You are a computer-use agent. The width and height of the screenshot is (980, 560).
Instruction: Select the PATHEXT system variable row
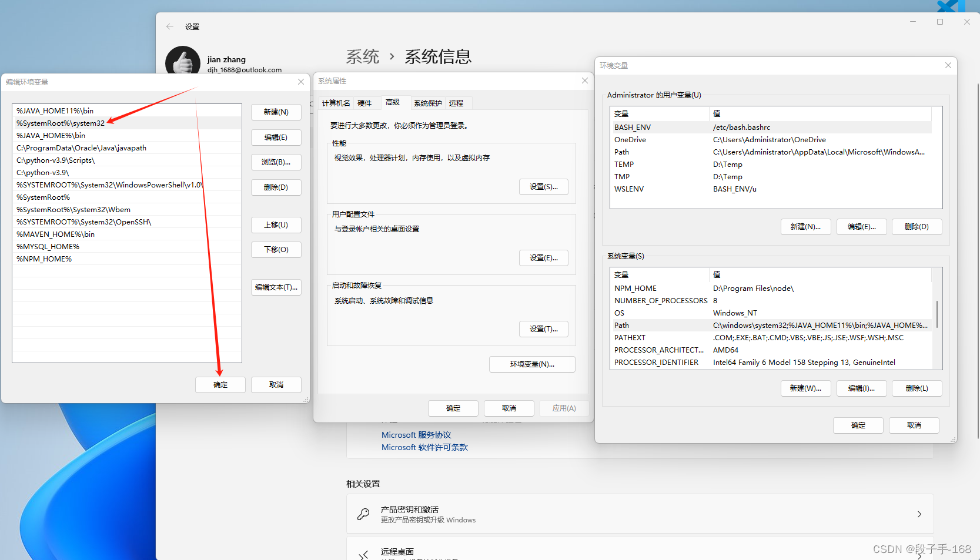(771, 337)
